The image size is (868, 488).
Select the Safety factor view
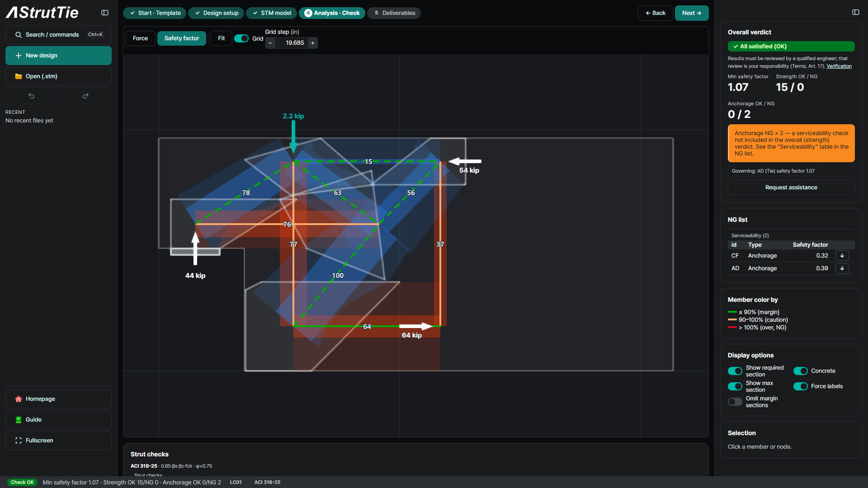[x=182, y=38]
